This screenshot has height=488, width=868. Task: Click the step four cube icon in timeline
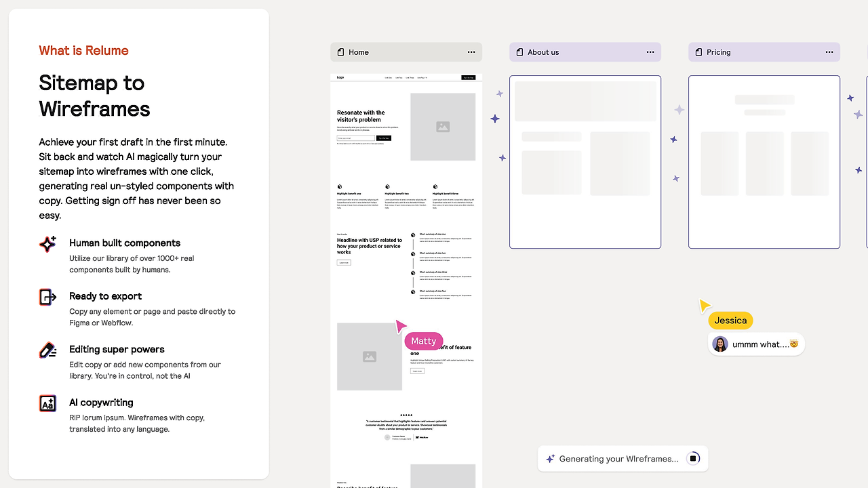(412, 292)
